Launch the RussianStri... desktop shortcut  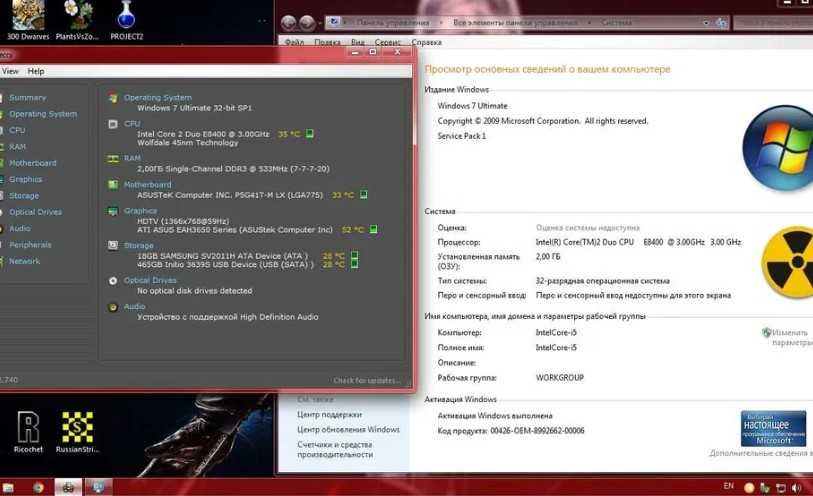77,432
